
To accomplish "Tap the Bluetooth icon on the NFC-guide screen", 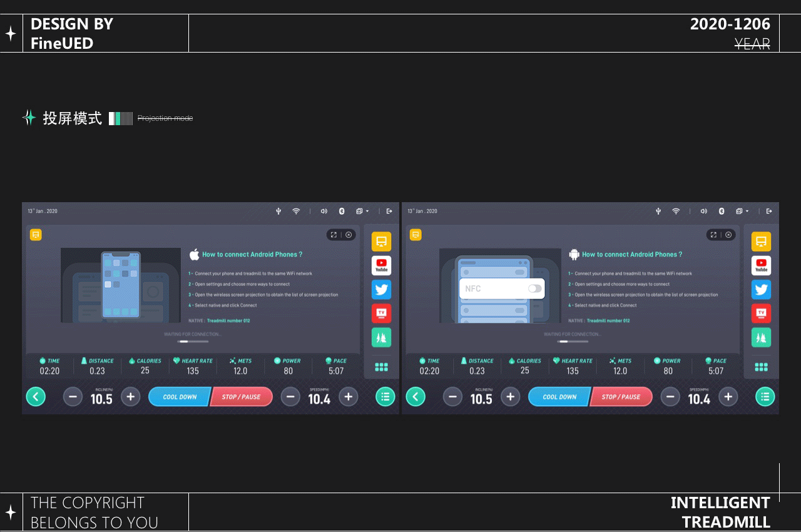I will coord(722,212).
